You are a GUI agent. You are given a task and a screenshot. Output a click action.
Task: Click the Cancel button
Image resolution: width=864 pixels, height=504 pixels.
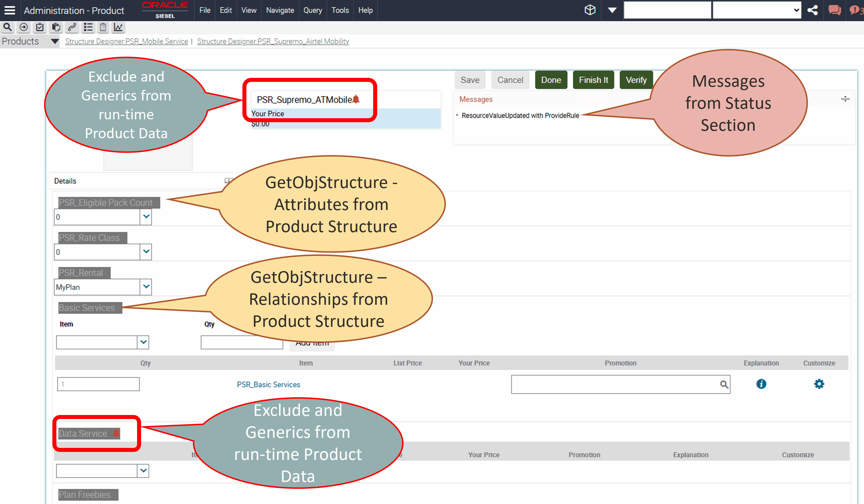510,80
